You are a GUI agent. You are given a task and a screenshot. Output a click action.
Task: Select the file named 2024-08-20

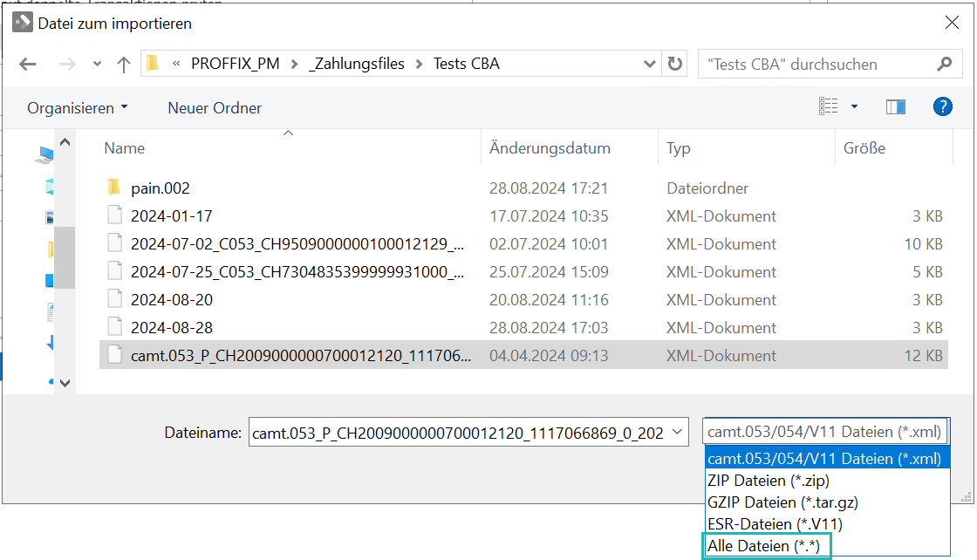(x=523, y=299)
